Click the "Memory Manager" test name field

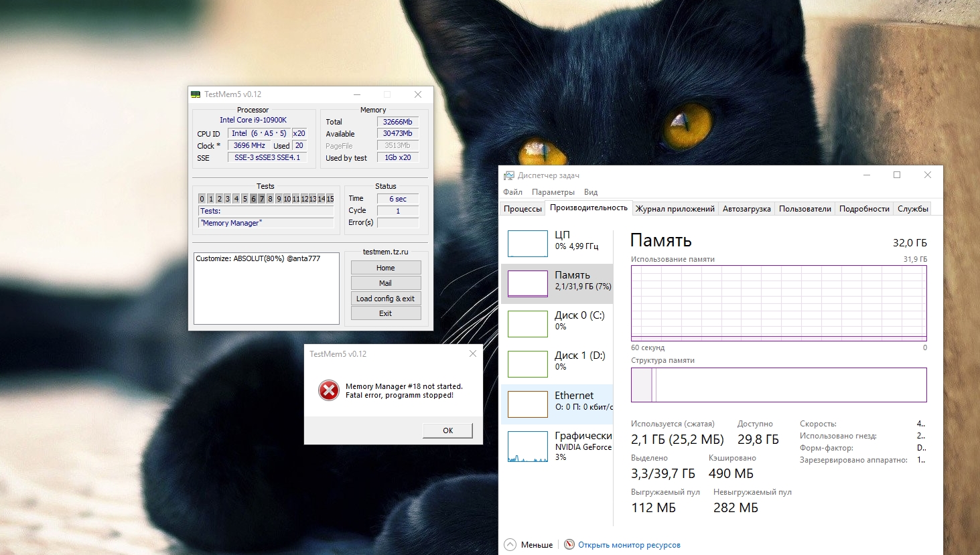[266, 223]
